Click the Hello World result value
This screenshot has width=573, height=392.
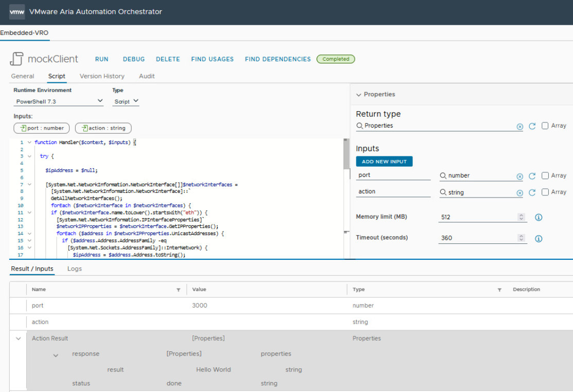[214, 370]
